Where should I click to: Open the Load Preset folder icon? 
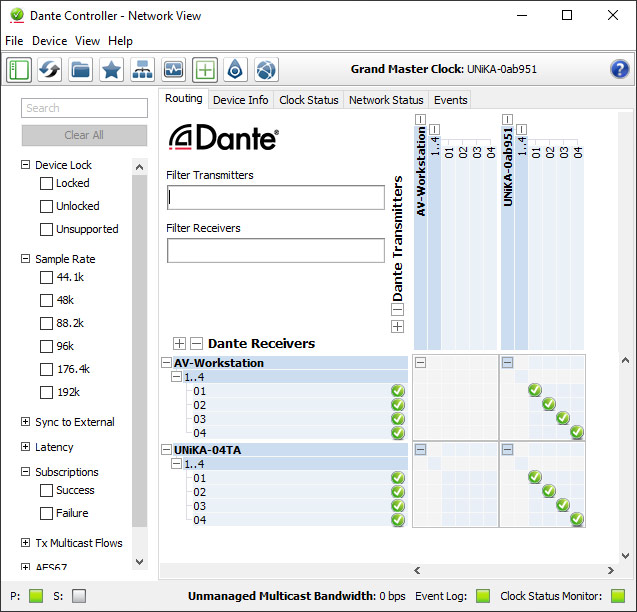[x=81, y=69]
